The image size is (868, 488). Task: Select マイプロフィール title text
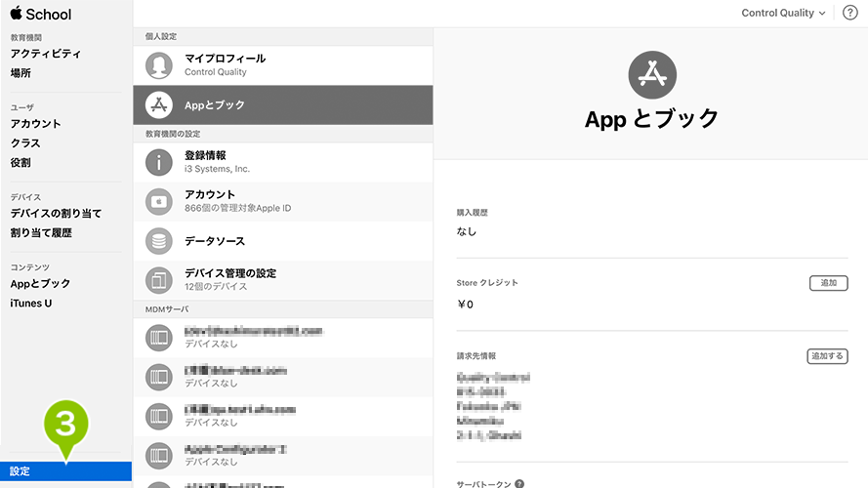click(225, 59)
